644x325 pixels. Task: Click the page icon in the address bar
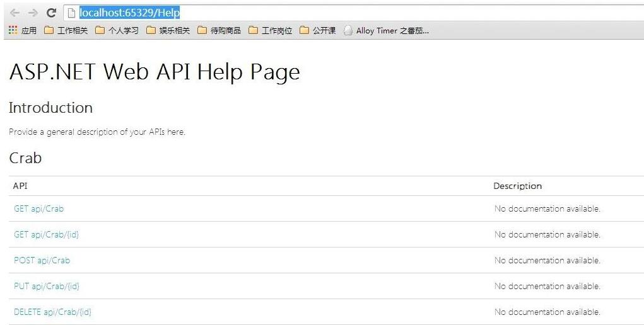pyautogui.click(x=72, y=13)
